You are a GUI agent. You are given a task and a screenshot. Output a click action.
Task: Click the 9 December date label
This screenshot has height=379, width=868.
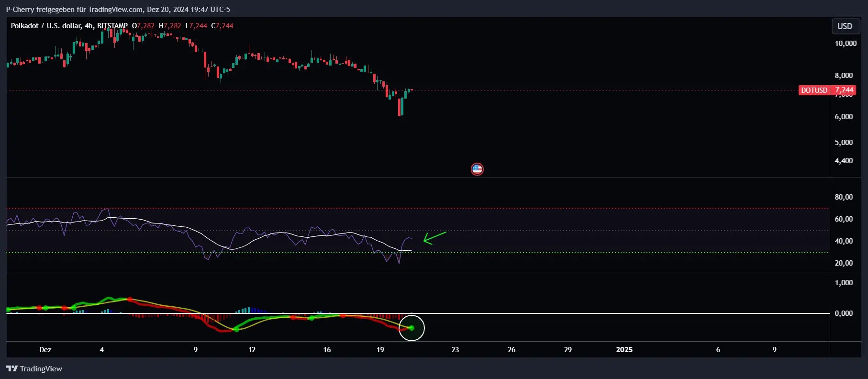tap(195, 350)
